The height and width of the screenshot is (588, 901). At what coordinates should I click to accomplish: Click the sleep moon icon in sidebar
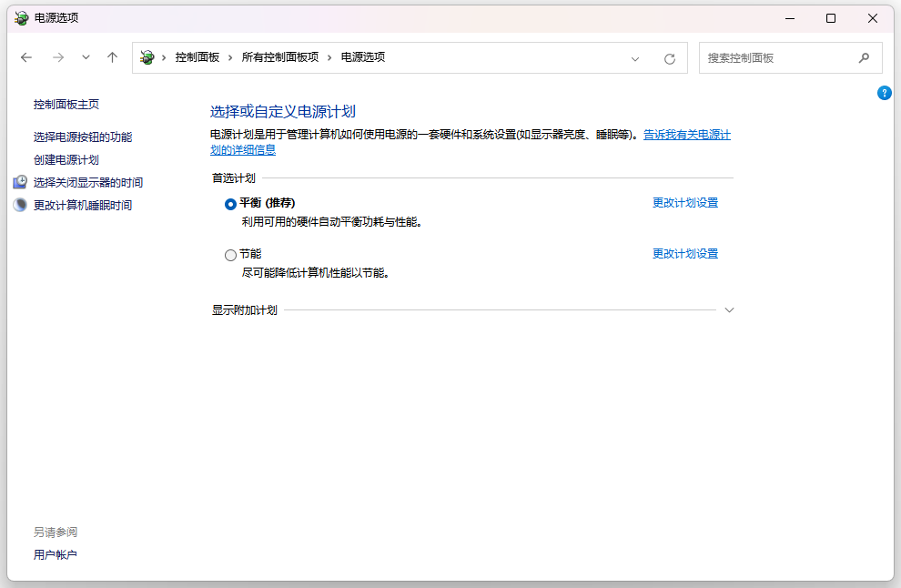coord(20,205)
